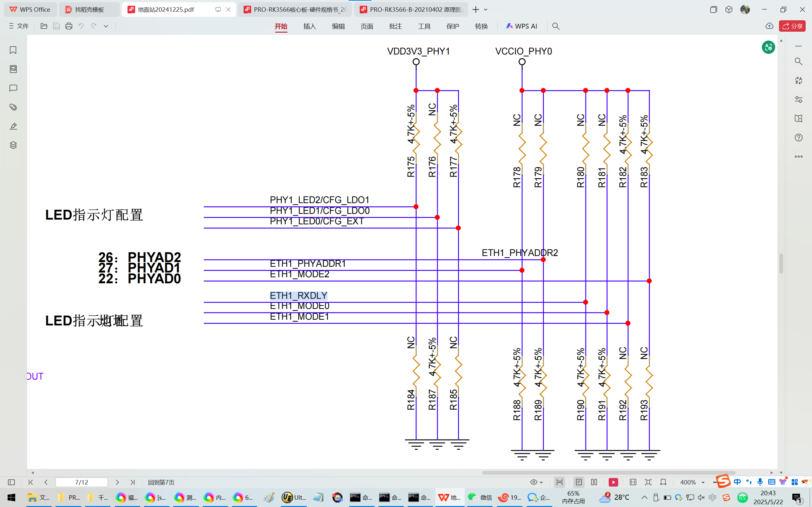Screen dimensions: 812x507
Task: Click the page number input field
Action: (82, 482)
